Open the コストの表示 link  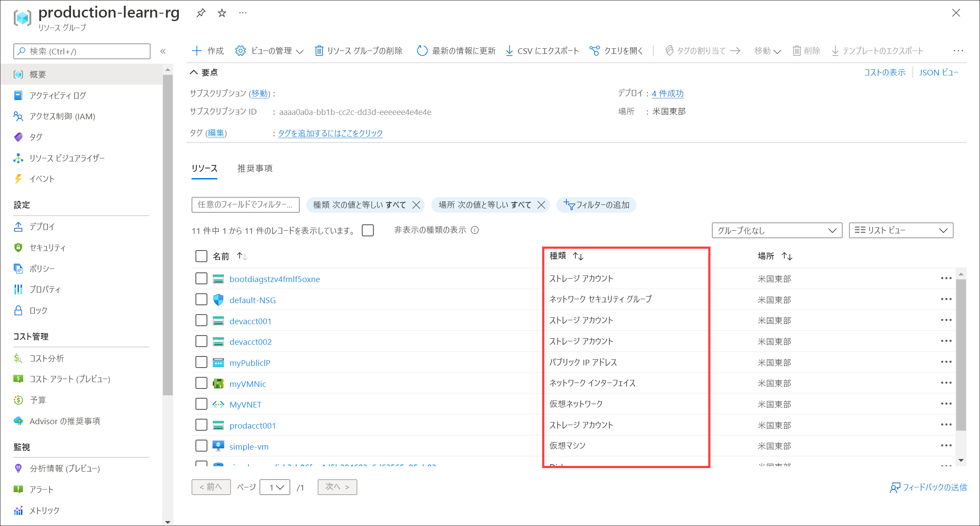(x=884, y=72)
